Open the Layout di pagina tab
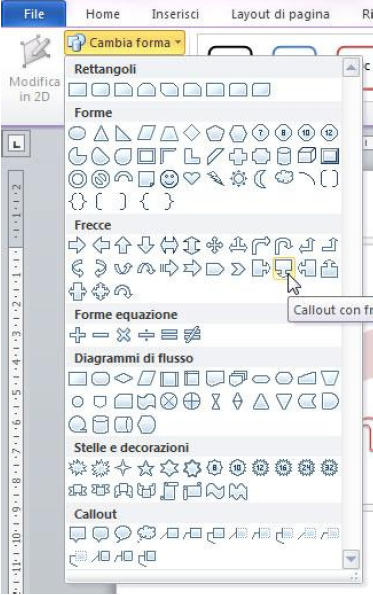373x595 pixels. [x=280, y=14]
